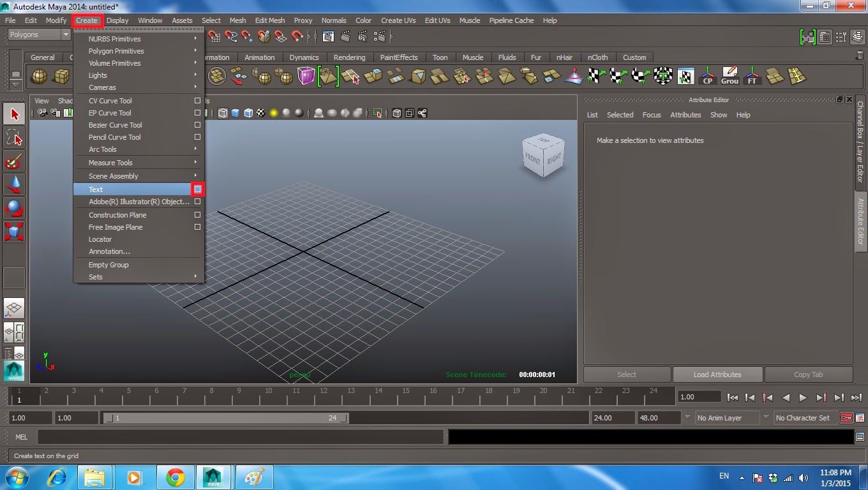Viewport: 868px width, 490px height.
Task: Click the Load Attributes button
Action: click(717, 375)
